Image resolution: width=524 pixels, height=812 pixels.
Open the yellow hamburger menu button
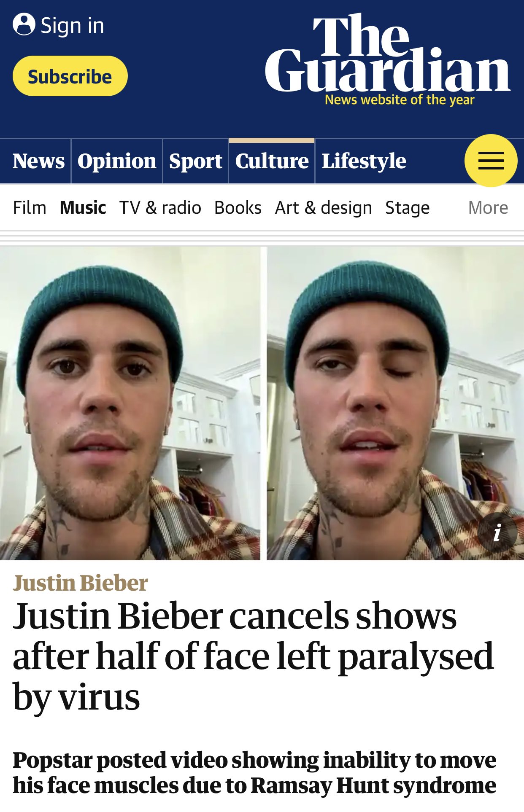[491, 161]
